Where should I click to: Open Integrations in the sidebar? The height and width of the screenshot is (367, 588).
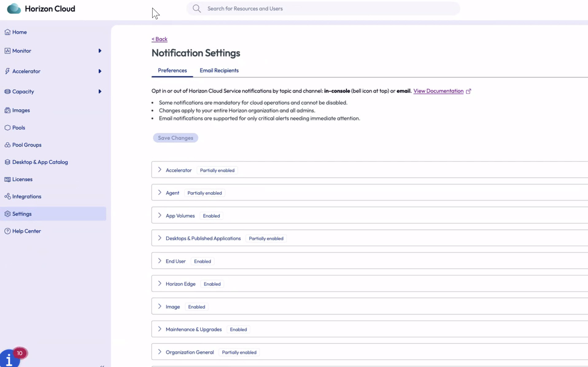click(26, 197)
